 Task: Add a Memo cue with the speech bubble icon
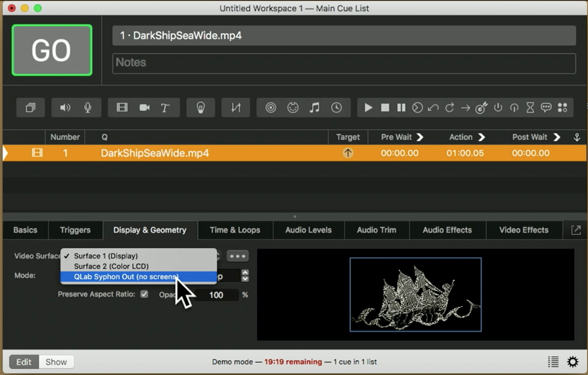pyautogui.click(x=546, y=108)
